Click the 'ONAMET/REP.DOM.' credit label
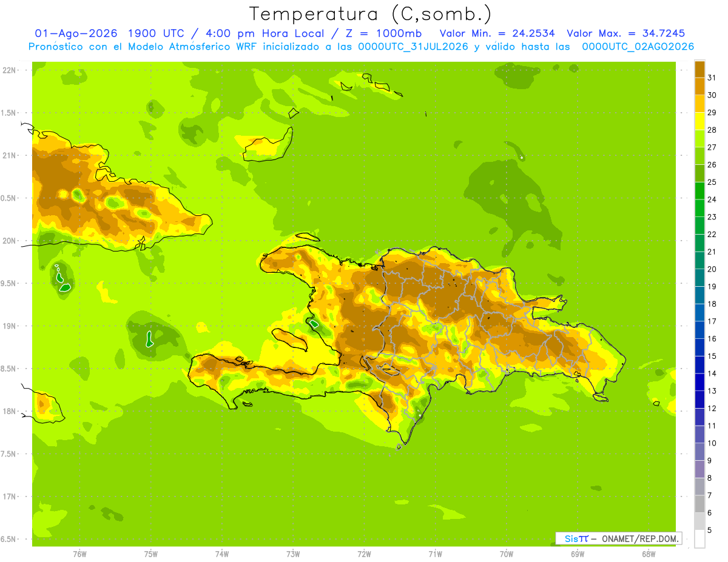The image size is (728, 562). click(640, 538)
